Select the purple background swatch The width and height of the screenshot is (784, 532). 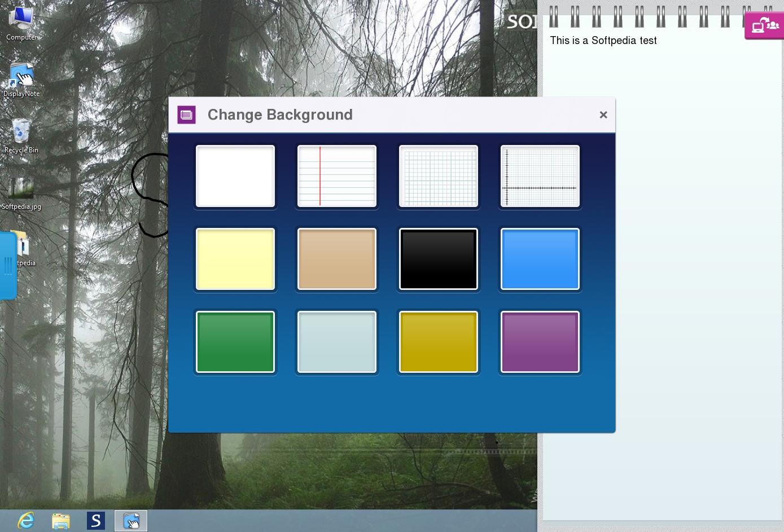[x=540, y=342]
